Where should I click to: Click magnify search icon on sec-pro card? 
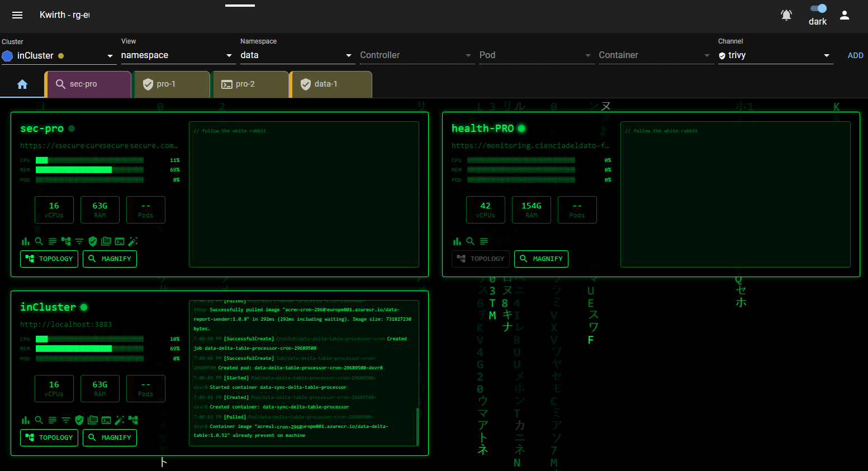pos(39,241)
